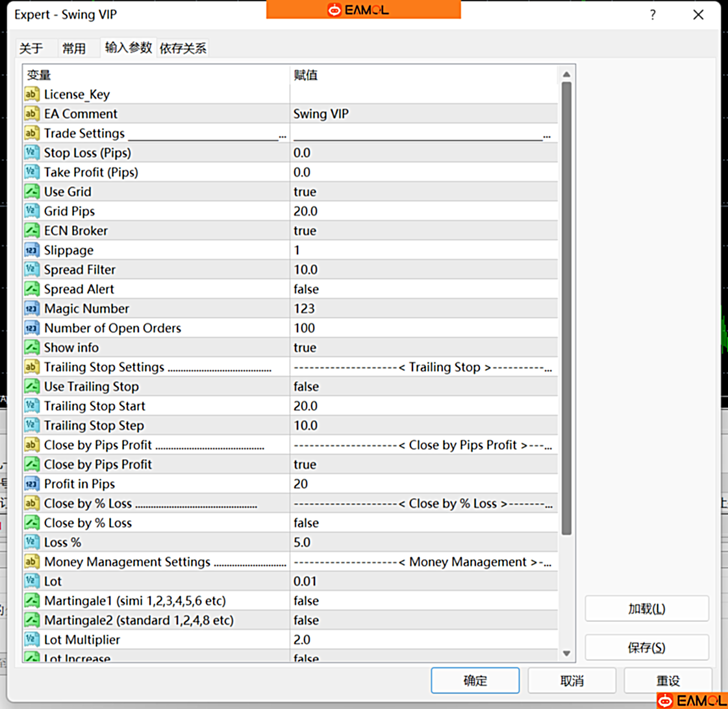Screen dimensions: 728x709
Task: Click the EA Comment string icon
Action: [x=32, y=114]
